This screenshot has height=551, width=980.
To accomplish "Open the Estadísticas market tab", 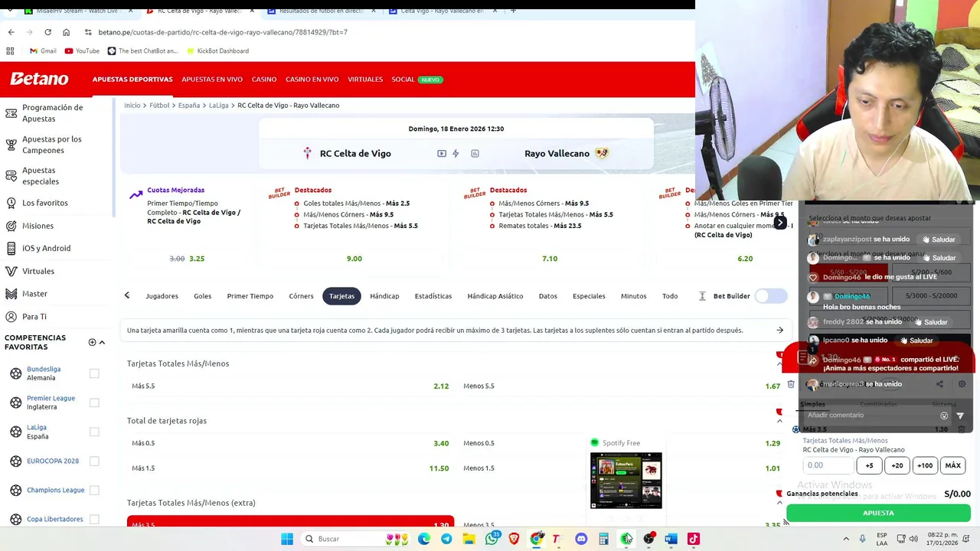I will pos(433,296).
